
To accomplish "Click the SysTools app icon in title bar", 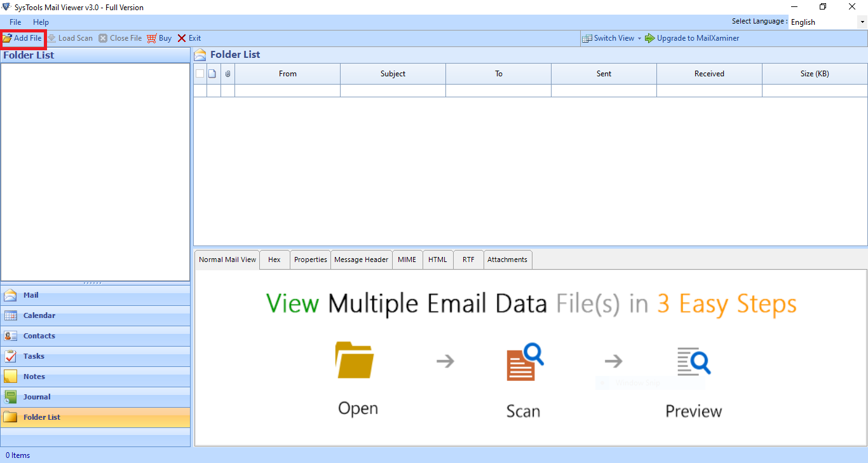I will pyautogui.click(x=6, y=7).
